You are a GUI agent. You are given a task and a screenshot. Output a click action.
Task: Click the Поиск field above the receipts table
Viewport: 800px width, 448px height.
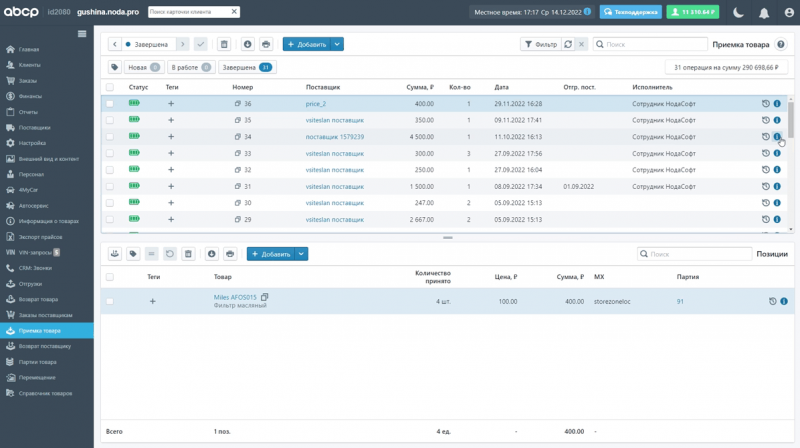tap(650, 44)
